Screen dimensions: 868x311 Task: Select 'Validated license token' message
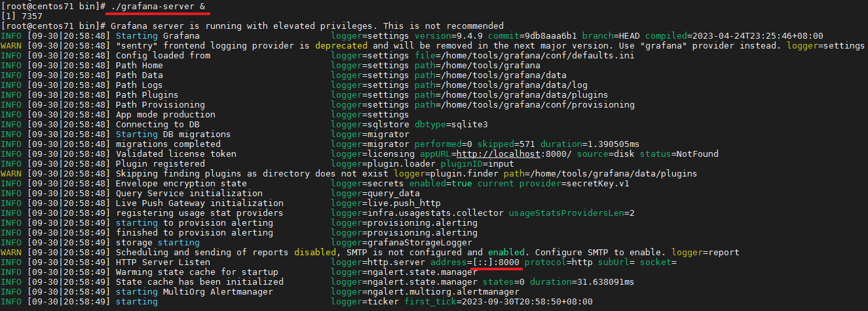pos(176,154)
